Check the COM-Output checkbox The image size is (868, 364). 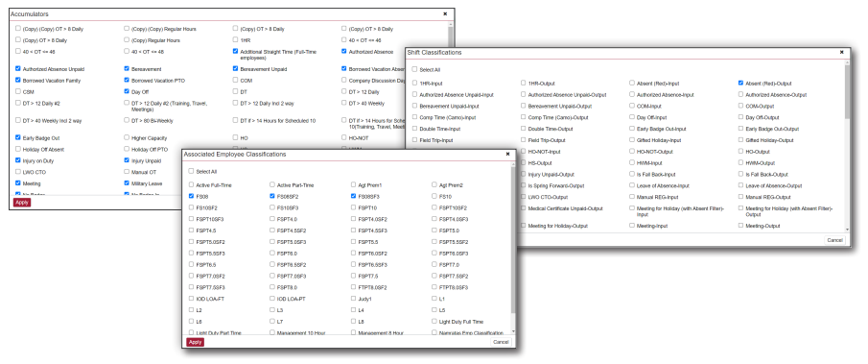coord(740,106)
